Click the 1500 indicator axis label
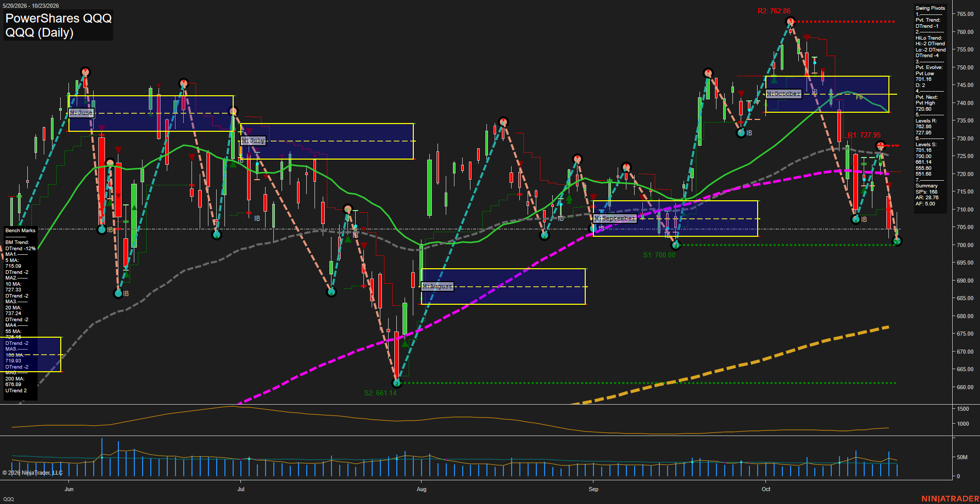 click(x=963, y=409)
